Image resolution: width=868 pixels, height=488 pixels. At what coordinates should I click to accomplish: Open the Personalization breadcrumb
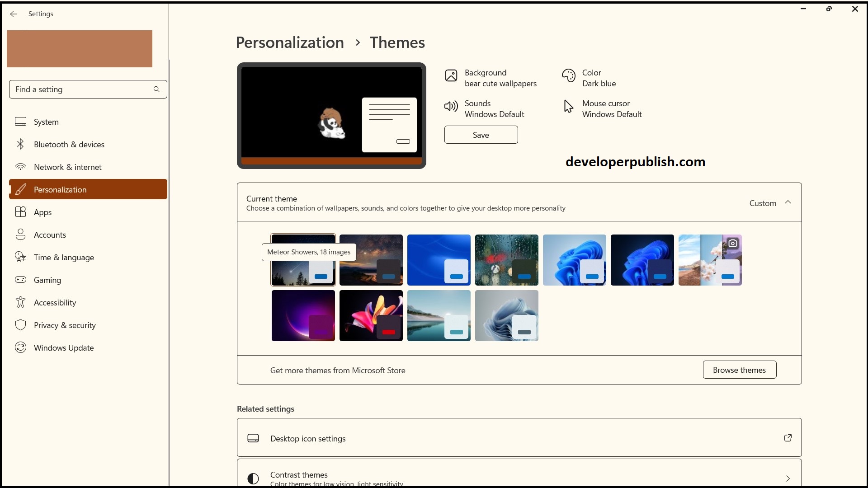(x=289, y=42)
